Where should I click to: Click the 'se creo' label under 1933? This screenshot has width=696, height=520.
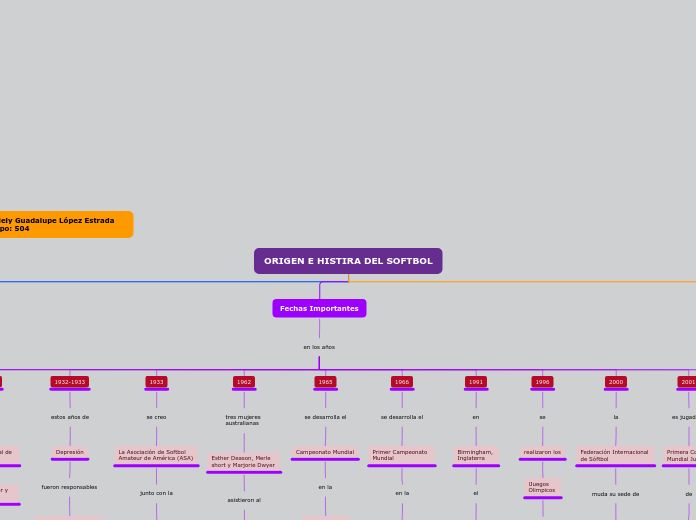[x=156, y=417]
